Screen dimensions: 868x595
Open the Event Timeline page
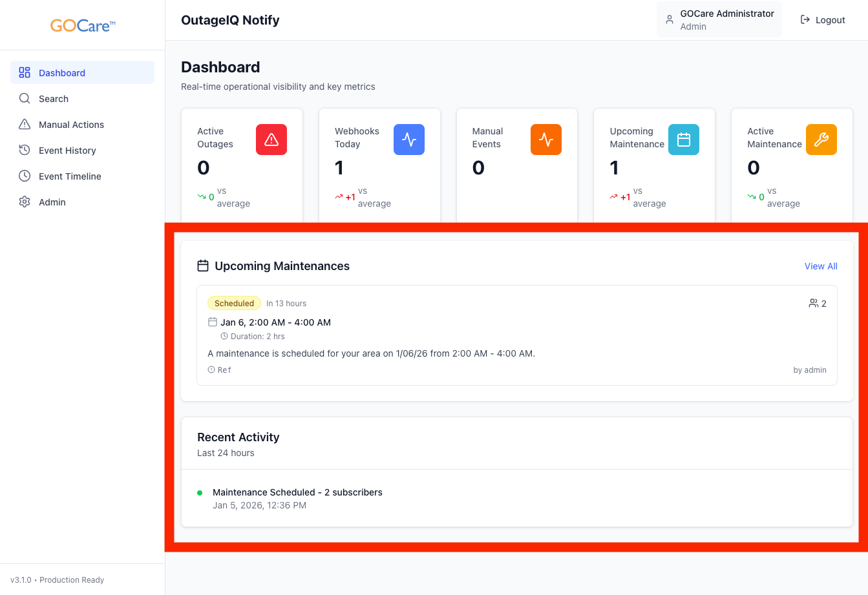tap(70, 176)
